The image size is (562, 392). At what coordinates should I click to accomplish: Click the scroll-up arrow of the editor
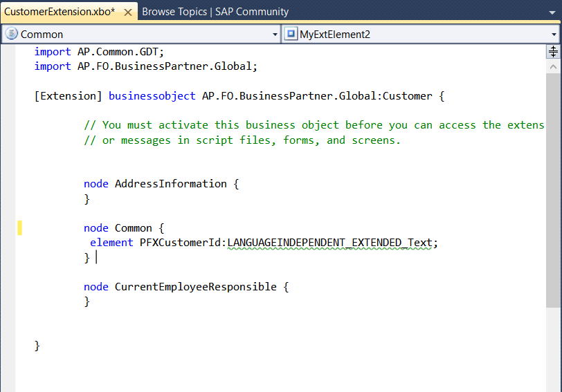(553, 66)
